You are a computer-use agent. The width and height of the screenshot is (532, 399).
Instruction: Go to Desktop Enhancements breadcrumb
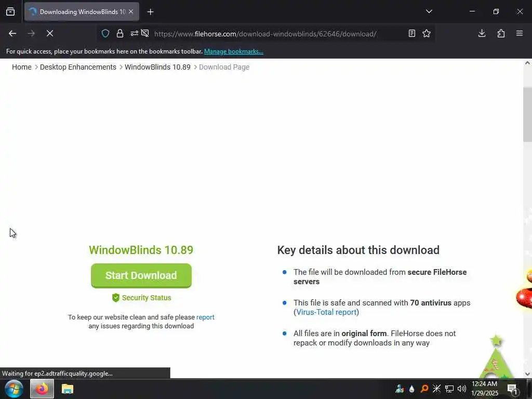click(x=78, y=67)
